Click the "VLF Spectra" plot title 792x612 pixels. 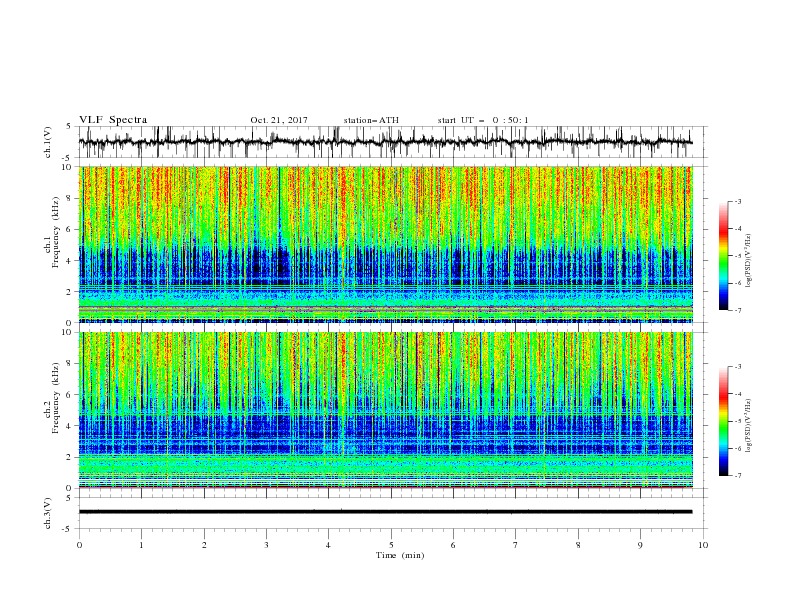tap(113, 120)
